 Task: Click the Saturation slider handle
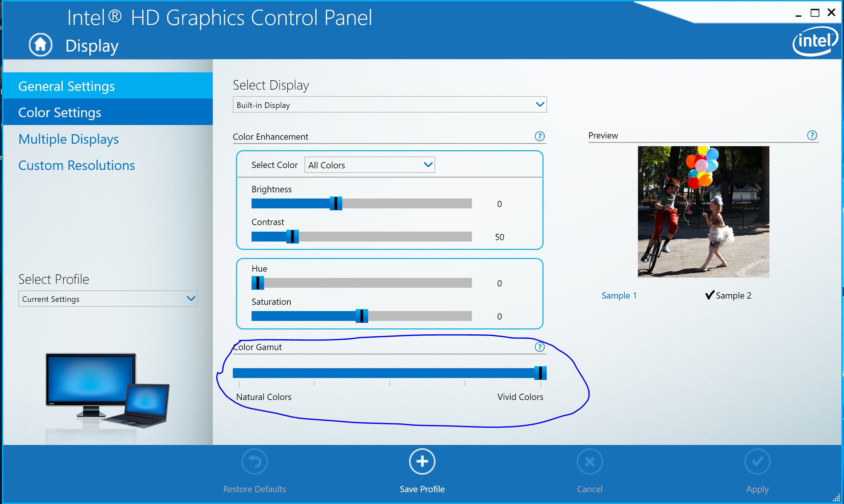click(362, 316)
